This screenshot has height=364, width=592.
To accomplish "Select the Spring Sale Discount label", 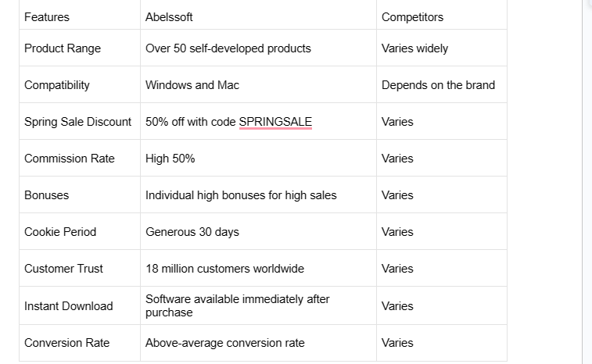I will point(80,121).
